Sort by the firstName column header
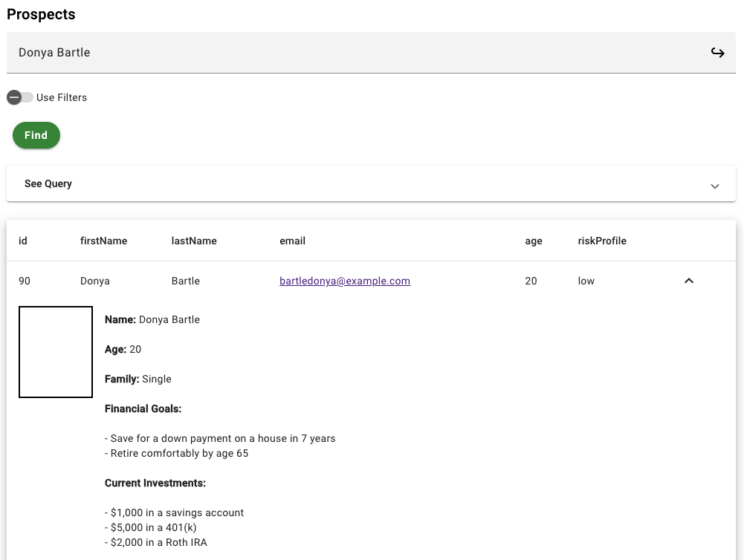The height and width of the screenshot is (560, 744). click(x=103, y=241)
